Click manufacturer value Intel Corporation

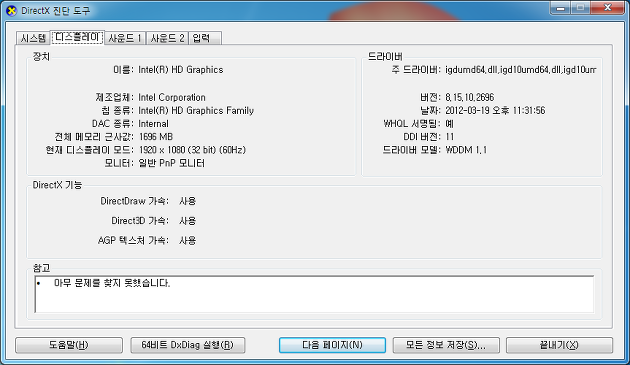click(172, 98)
